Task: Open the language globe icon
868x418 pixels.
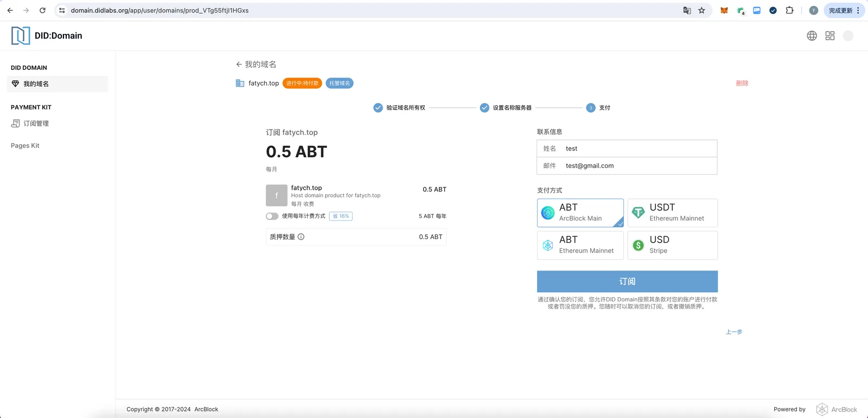Action: (812, 36)
